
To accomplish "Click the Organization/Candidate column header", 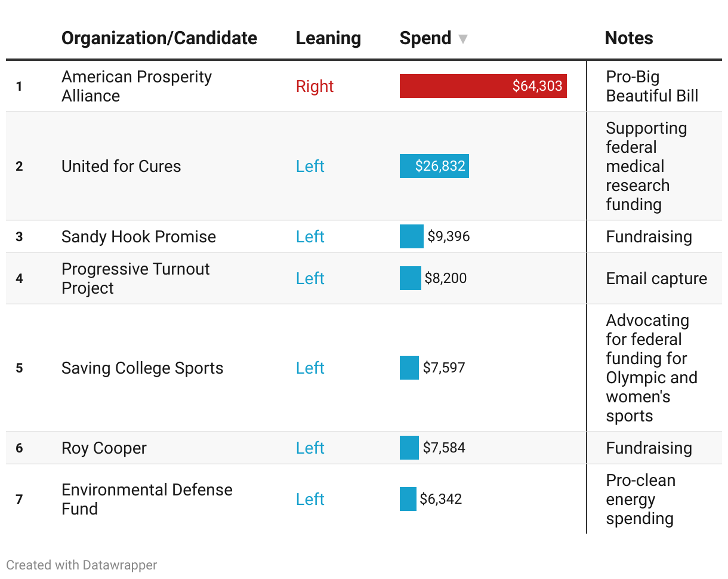I will [x=159, y=38].
